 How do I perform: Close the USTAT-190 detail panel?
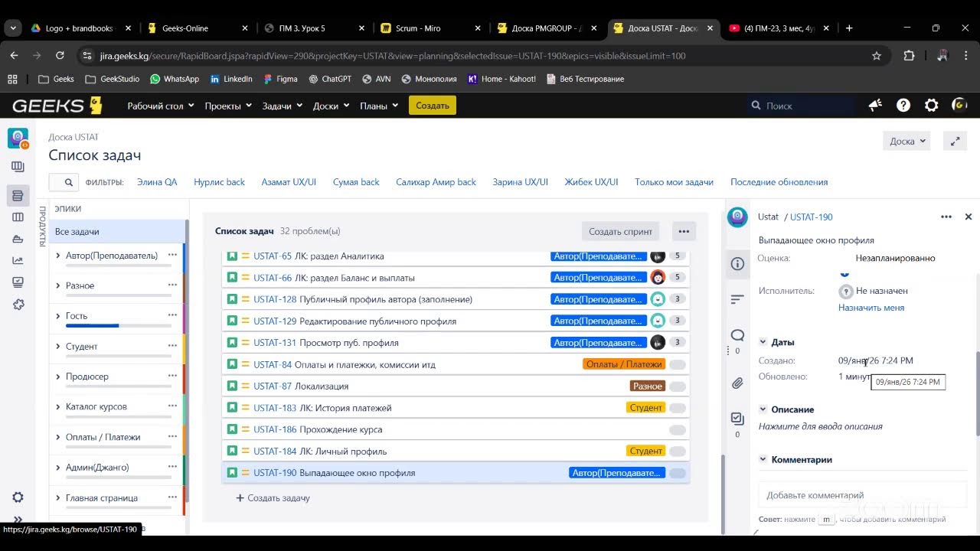[x=968, y=217]
